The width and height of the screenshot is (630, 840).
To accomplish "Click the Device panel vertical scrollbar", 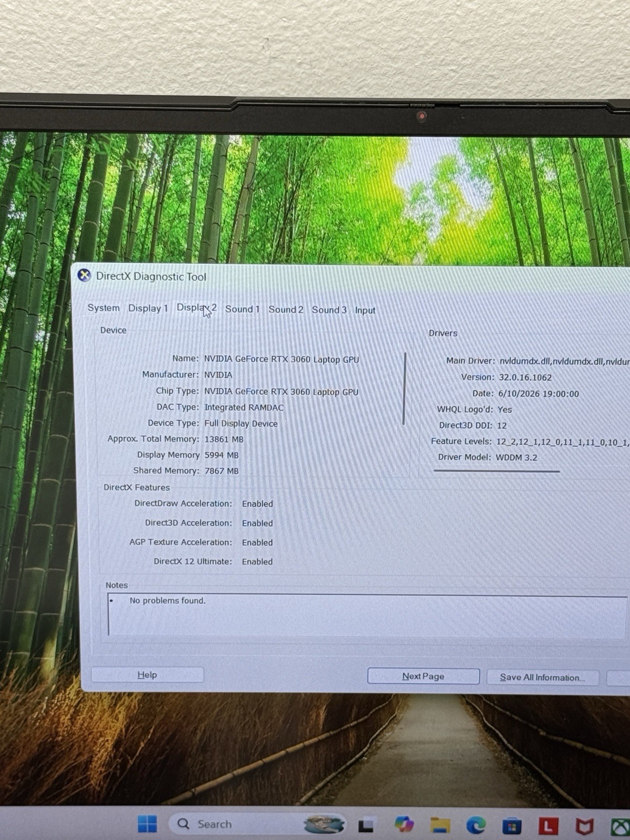I will click(x=404, y=388).
